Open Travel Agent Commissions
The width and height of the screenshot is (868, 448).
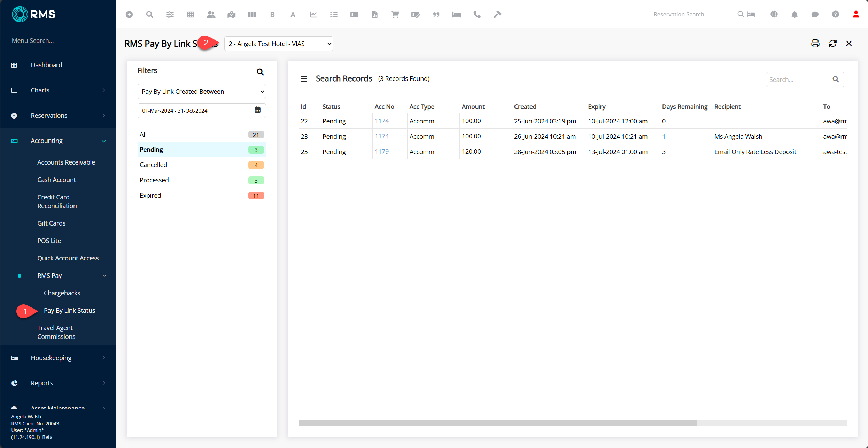pyautogui.click(x=56, y=332)
